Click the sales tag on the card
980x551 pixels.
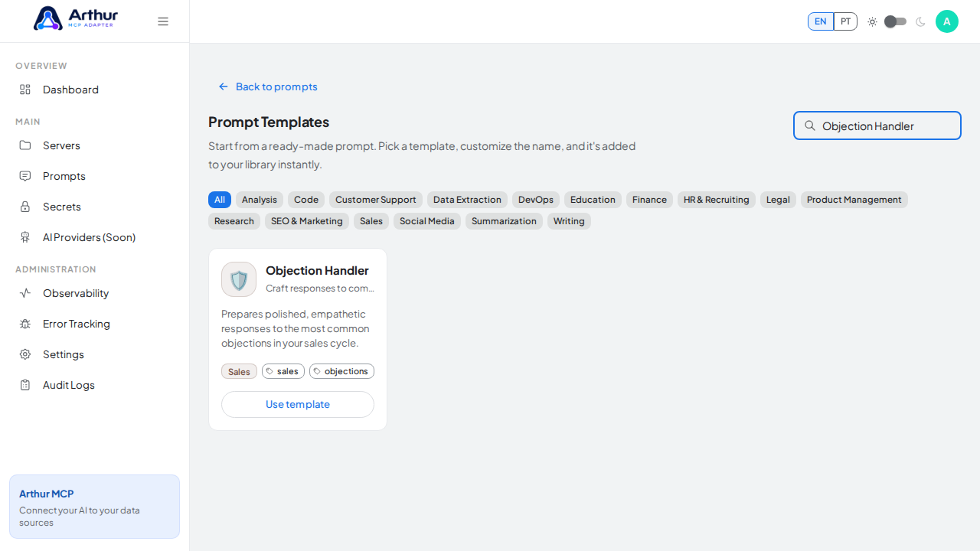(283, 371)
